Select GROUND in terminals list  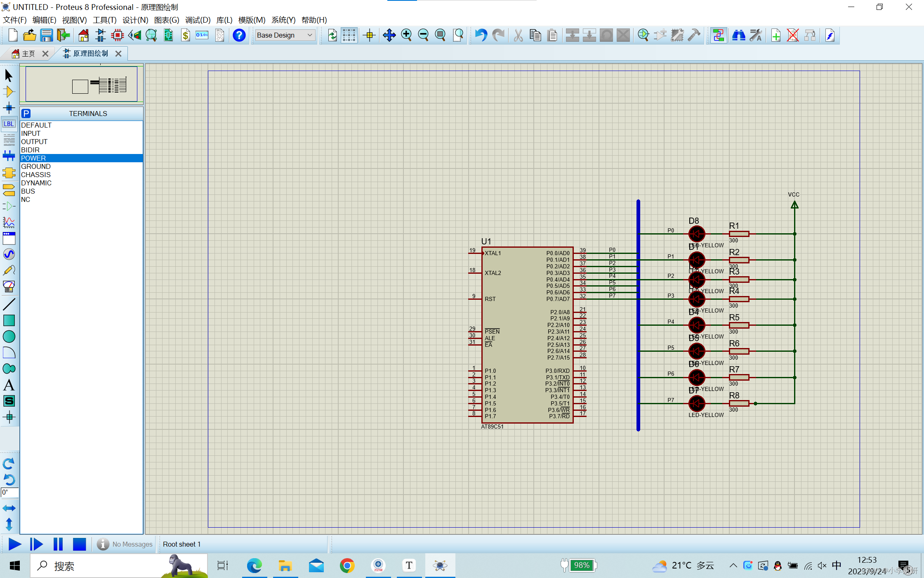point(36,166)
